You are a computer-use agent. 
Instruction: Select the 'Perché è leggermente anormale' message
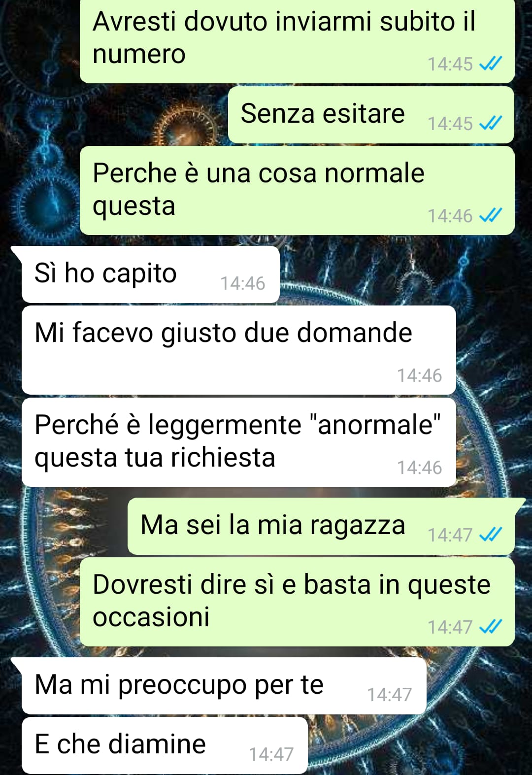239,442
